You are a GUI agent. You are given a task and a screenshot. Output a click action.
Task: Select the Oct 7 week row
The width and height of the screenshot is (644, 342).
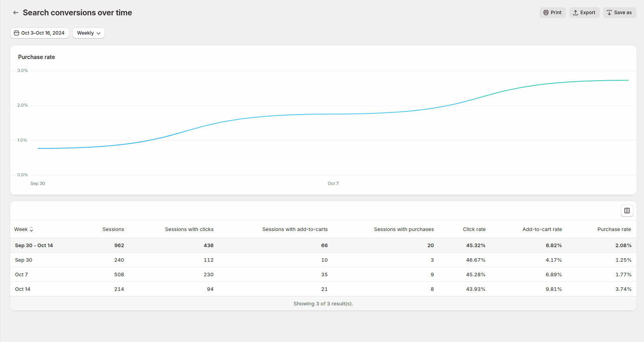coord(21,275)
